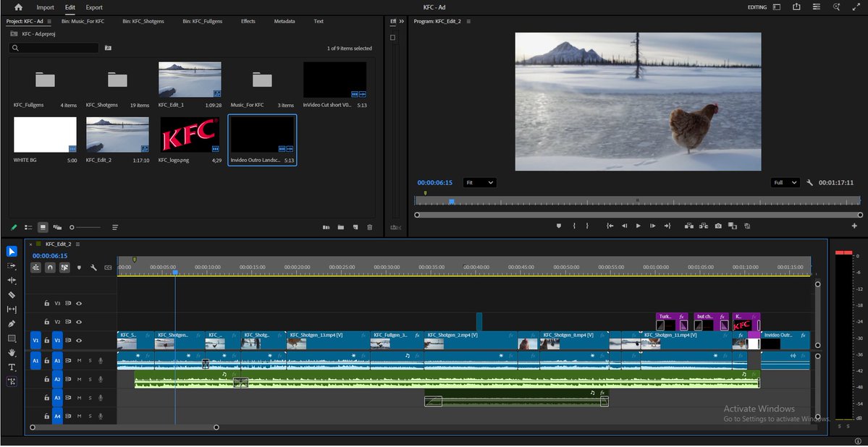This screenshot has width=868, height=447.
Task: Open the Program: KFC_Edit_2 panel menu
Action: [x=468, y=21]
